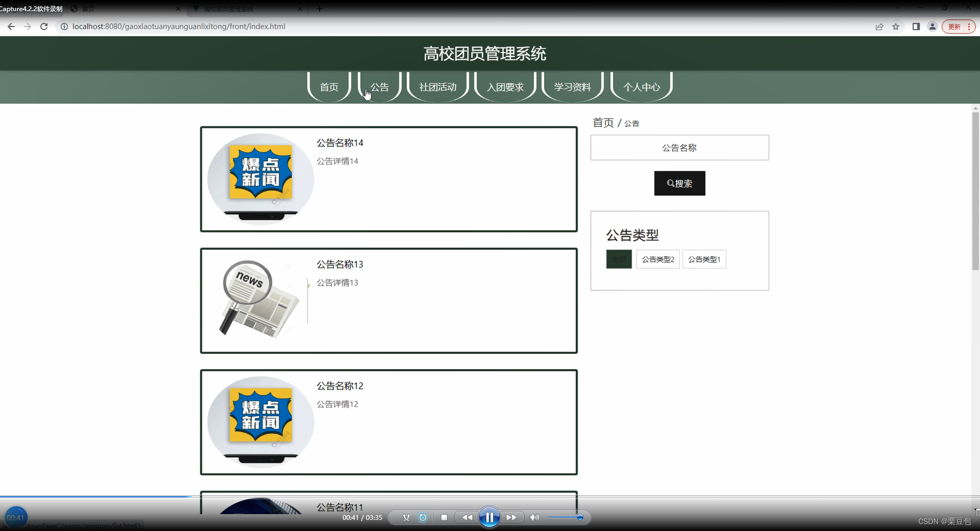Click 公告详情14 description text
The height and width of the screenshot is (531, 980).
click(337, 161)
